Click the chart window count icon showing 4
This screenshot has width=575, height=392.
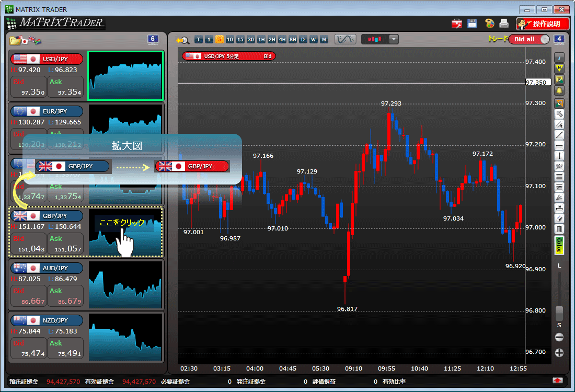point(559,39)
